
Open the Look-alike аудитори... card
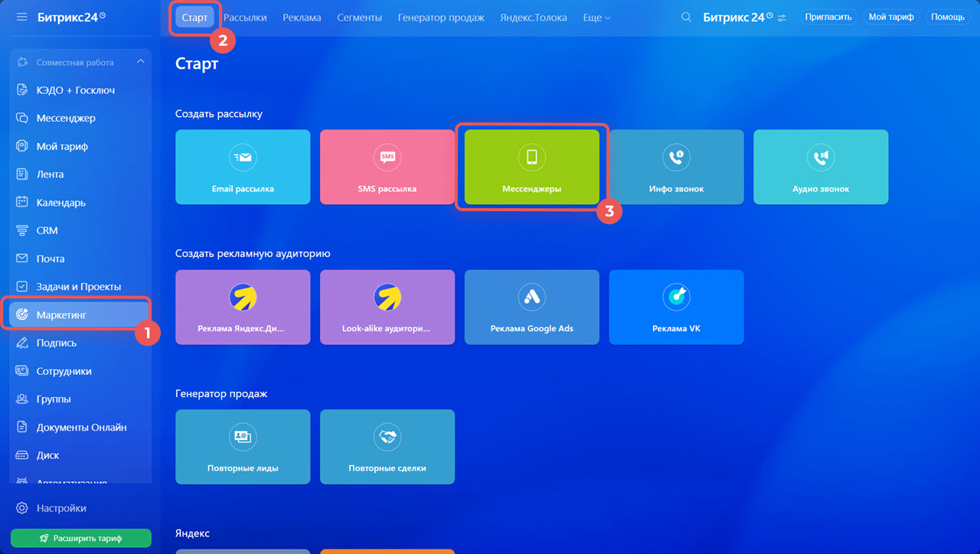point(387,307)
